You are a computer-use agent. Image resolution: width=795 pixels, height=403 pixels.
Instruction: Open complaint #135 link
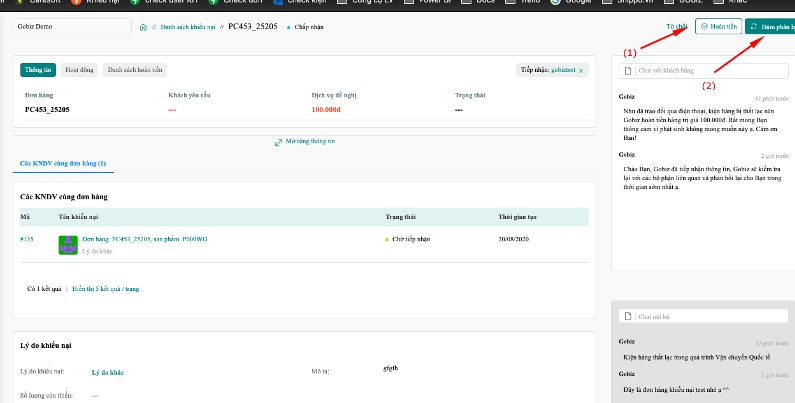click(x=25, y=240)
